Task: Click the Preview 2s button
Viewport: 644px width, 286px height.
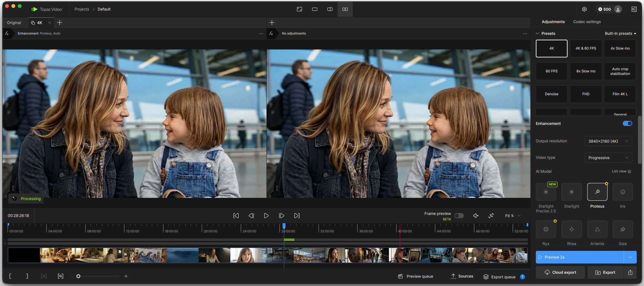Action: [x=580, y=257]
